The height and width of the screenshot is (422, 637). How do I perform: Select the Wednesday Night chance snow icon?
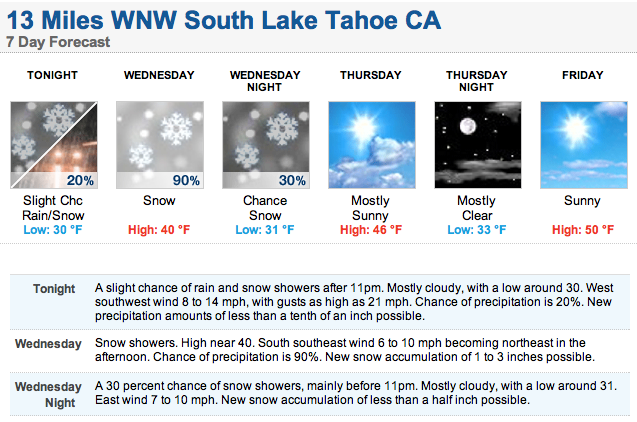click(x=266, y=145)
